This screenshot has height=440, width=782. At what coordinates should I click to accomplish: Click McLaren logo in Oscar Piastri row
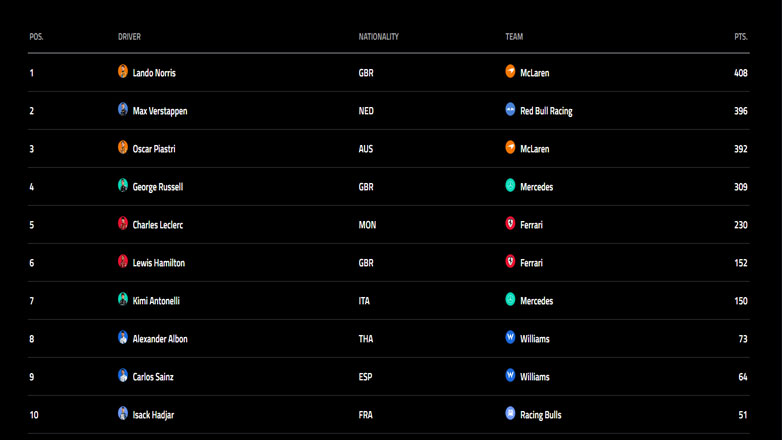tap(510, 148)
